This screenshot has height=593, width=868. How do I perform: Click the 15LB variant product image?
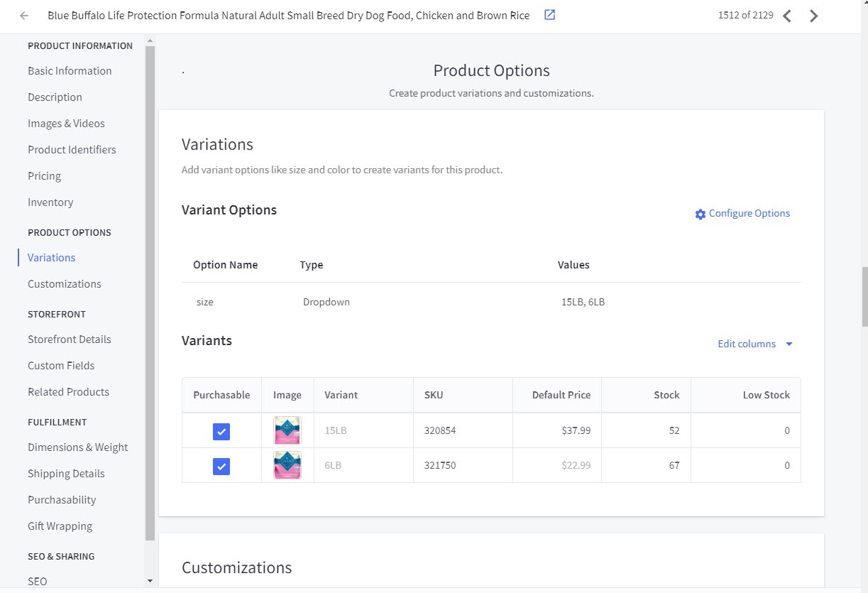287,430
